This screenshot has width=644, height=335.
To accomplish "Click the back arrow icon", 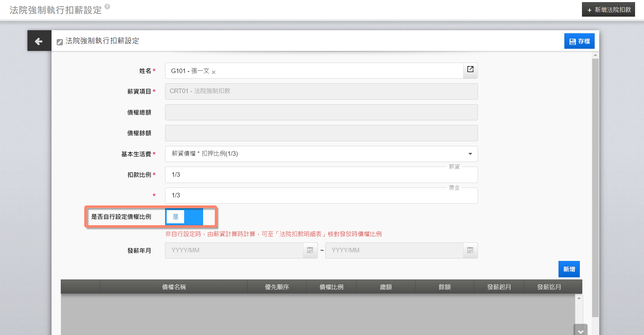I will pos(39,41).
